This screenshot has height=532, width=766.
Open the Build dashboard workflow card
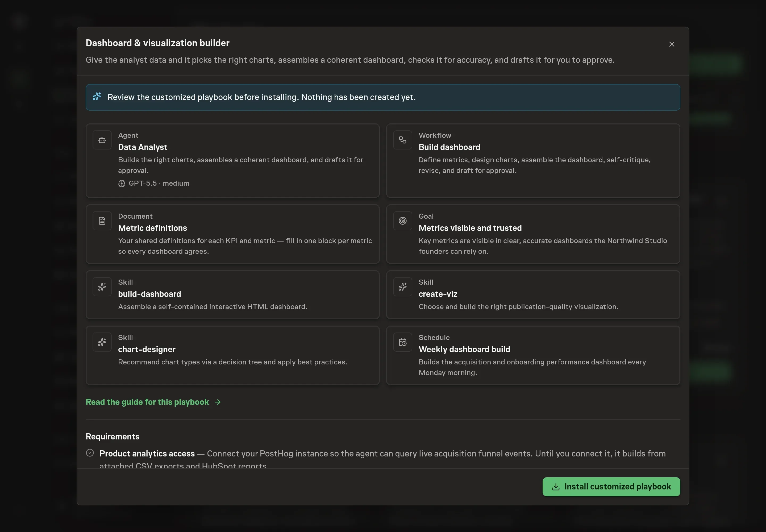(x=533, y=161)
